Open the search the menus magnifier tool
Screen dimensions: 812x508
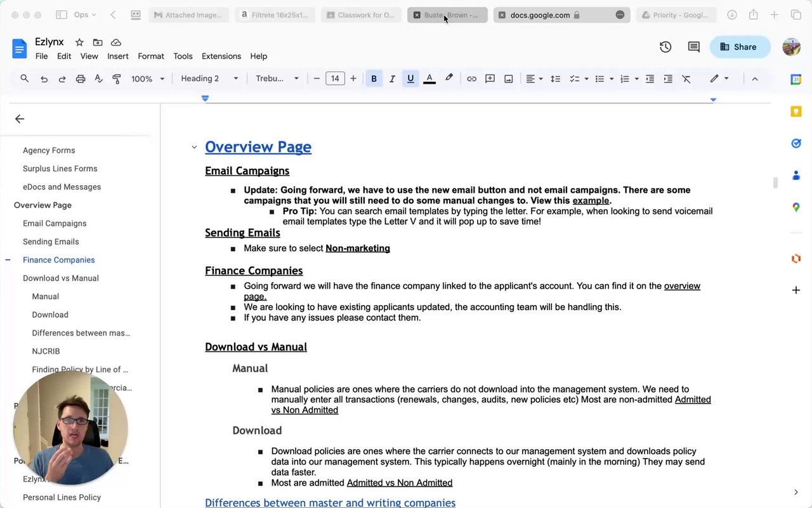click(24, 79)
